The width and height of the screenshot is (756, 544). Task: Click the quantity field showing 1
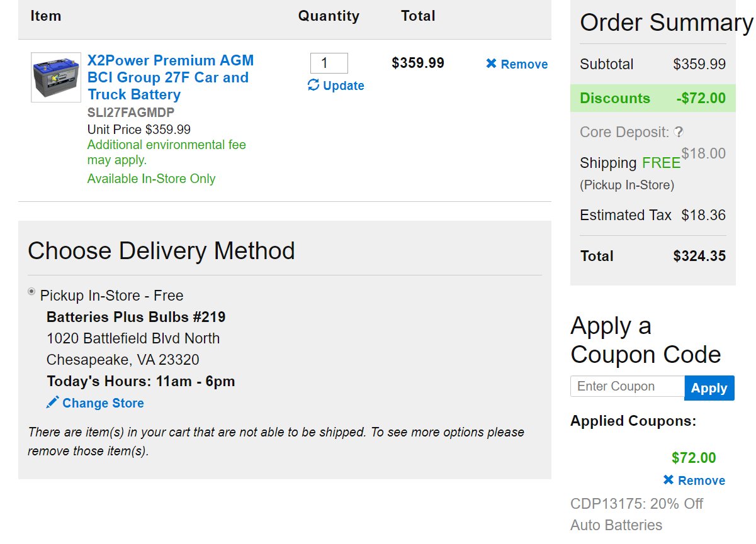pos(329,63)
